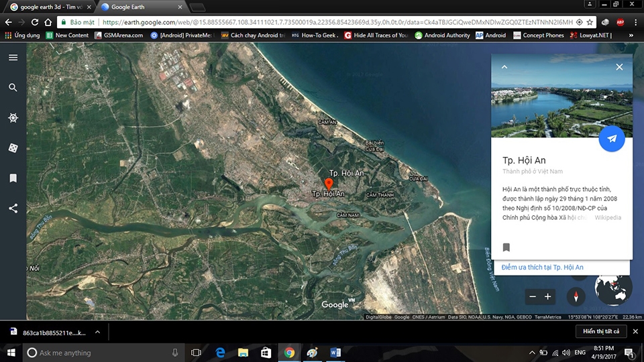The height and width of the screenshot is (362, 644).
Task: Save Hội An with card bookmark icon
Action: pyautogui.click(x=506, y=247)
